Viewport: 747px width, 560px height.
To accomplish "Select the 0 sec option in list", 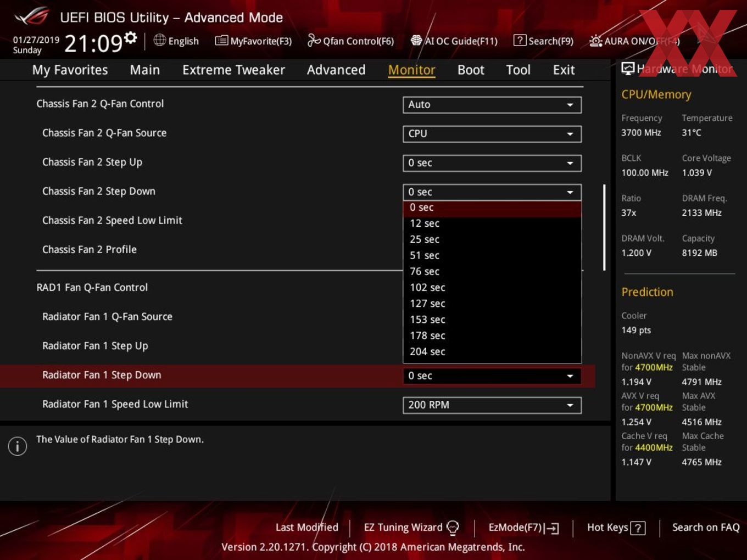I will 492,208.
